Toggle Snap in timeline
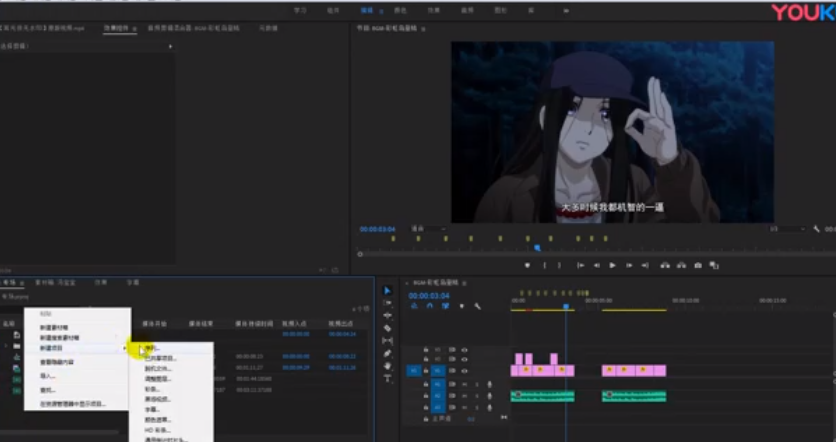Image resolution: width=836 pixels, height=442 pixels. pyautogui.click(x=430, y=306)
